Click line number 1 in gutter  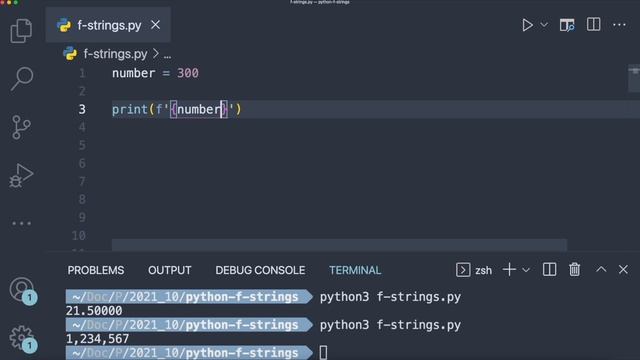pyautogui.click(x=82, y=73)
